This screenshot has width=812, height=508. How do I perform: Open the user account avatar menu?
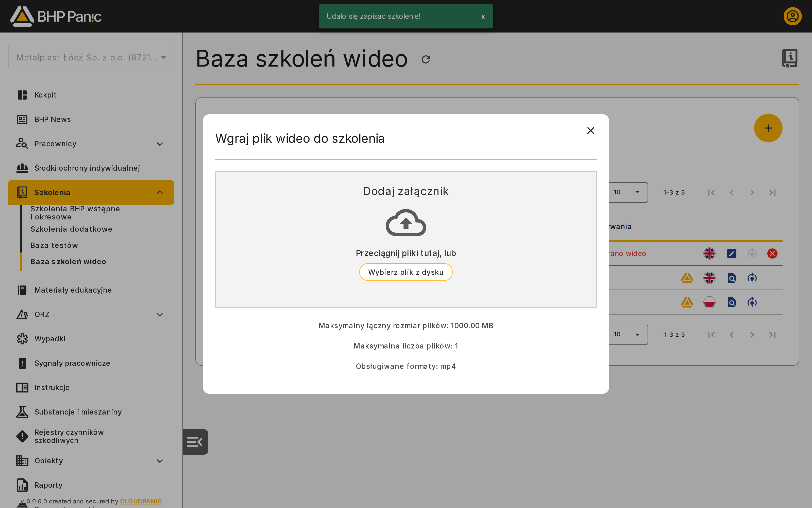792,16
